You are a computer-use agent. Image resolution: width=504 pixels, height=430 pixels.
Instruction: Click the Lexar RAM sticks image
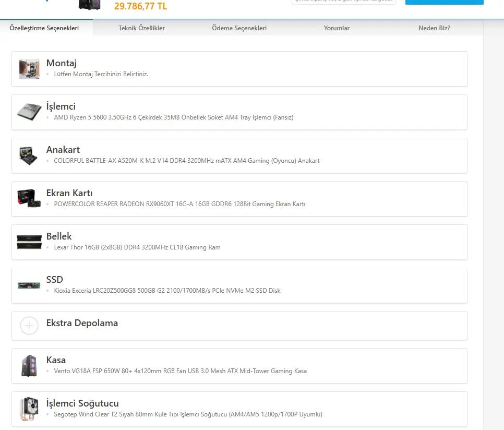[x=29, y=242]
